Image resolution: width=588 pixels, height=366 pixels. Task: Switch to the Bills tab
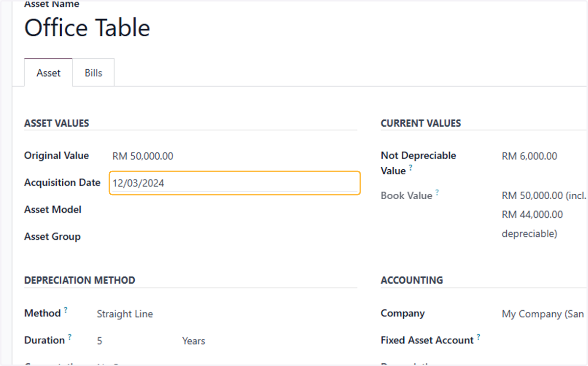(x=94, y=73)
